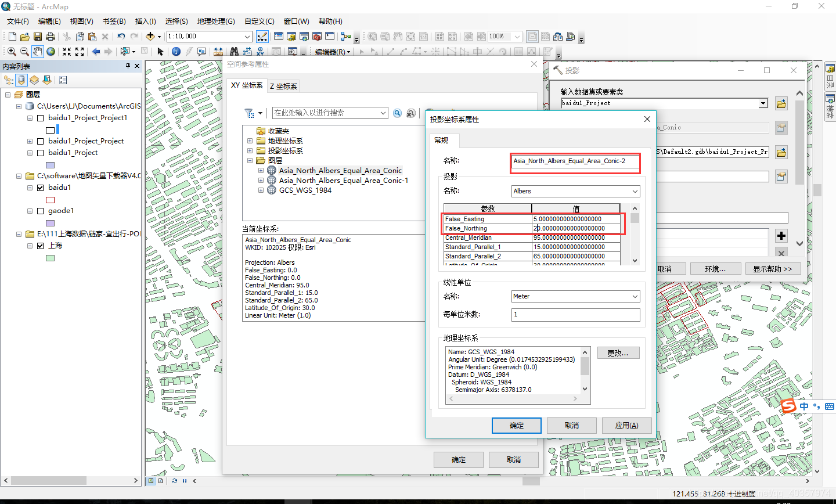
Task: Open the baidu1_Project input dataset dropdown
Action: (763, 103)
